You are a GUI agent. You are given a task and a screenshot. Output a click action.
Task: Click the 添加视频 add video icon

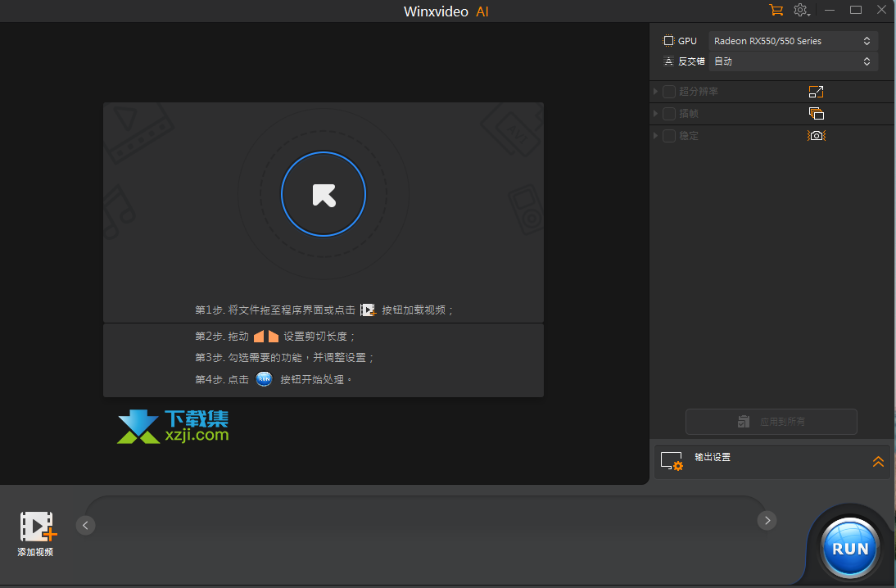38,527
